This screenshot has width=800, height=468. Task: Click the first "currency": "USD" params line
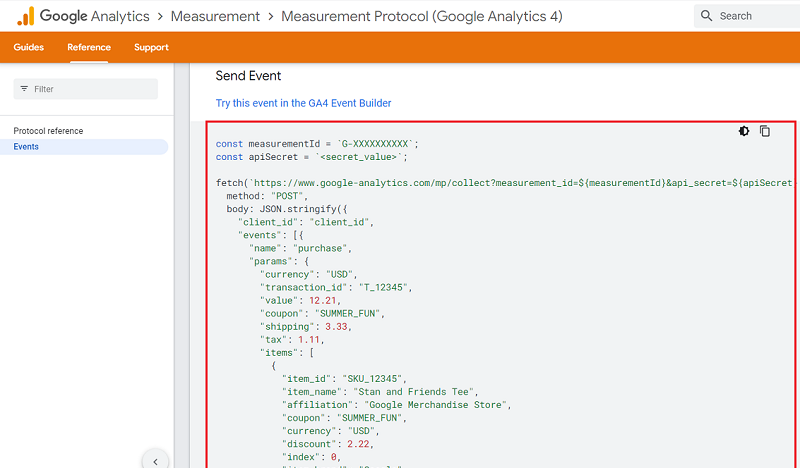pos(308,275)
